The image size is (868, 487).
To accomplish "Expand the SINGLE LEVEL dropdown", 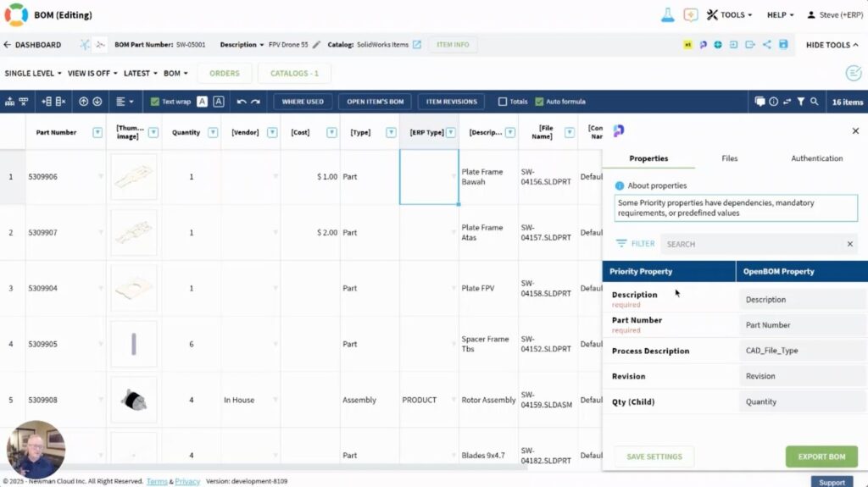I will pyautogui.click(x=33, y=74).
